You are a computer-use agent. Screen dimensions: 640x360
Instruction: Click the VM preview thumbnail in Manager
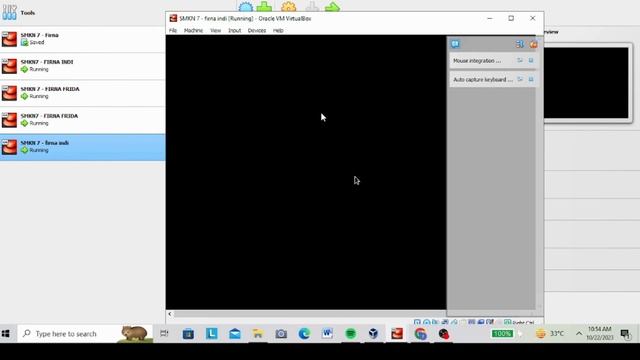587,83
